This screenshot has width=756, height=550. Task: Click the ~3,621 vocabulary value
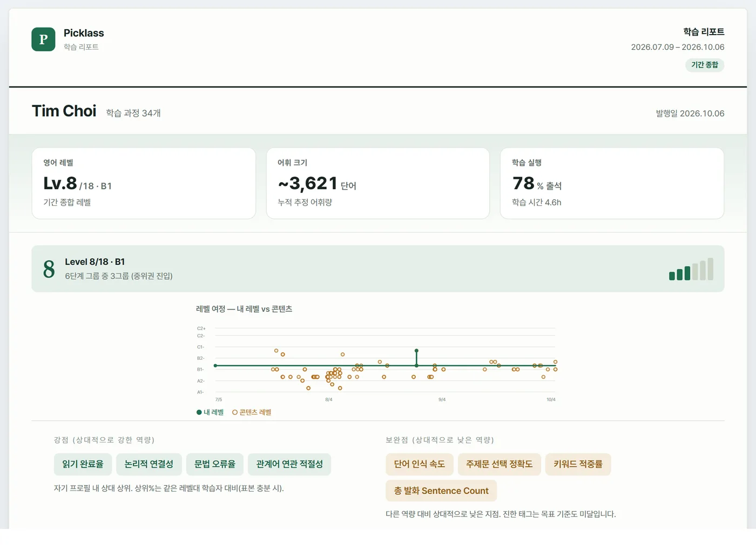(308, 184)
